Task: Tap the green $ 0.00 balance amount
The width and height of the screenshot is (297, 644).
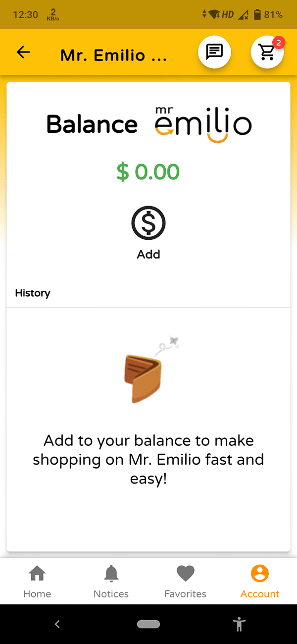Action: click(x=148, y=172)
